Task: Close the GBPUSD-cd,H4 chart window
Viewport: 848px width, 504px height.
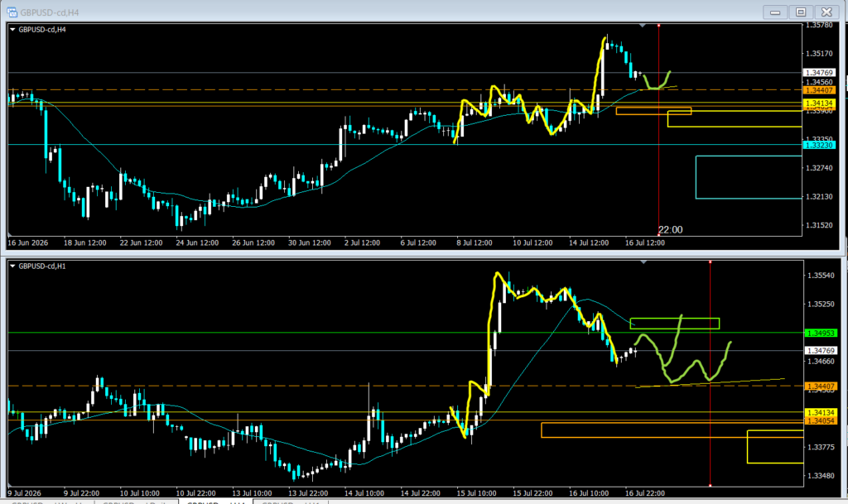Action: [827, 12]
